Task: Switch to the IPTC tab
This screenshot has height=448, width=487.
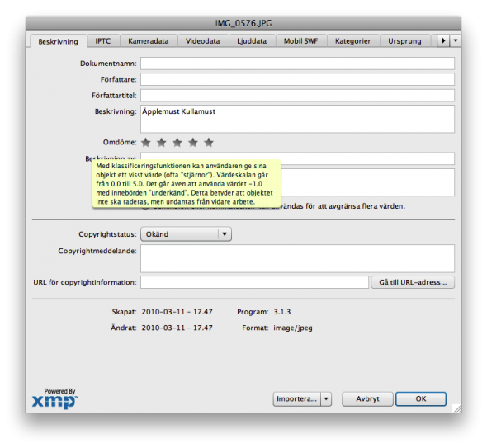Action: click(103, 41)
